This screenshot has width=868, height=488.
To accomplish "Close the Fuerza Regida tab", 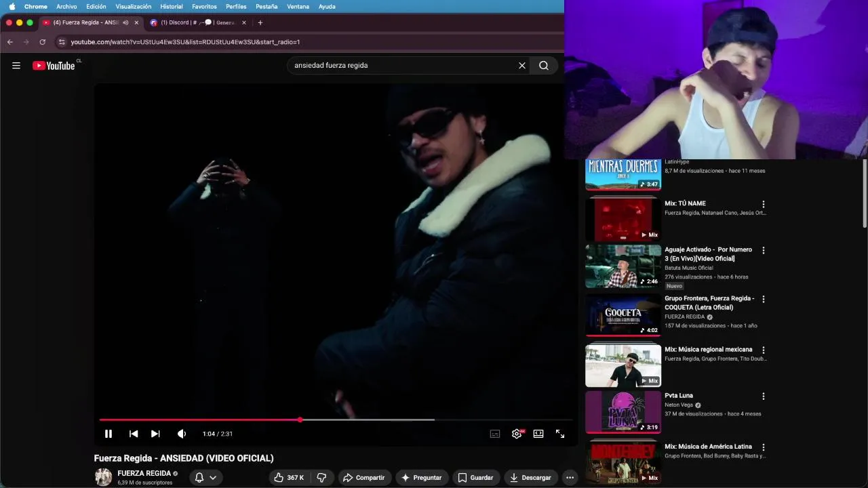I will 136,22.
